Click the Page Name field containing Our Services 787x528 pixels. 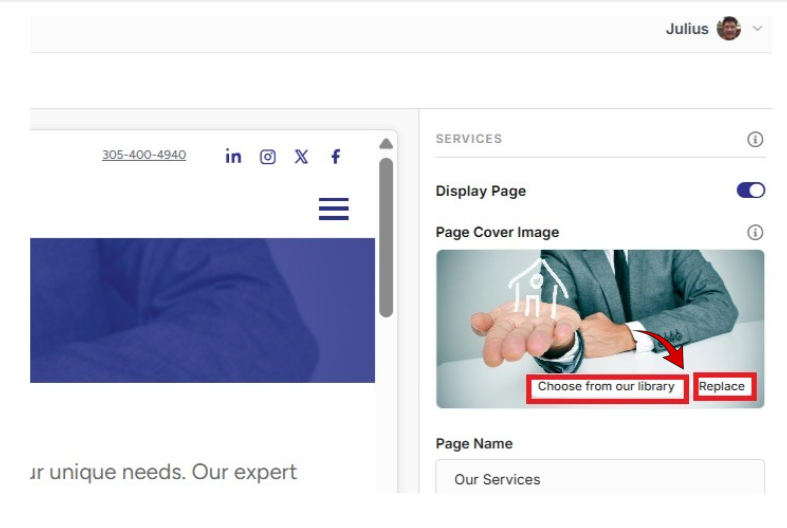[x=600, y=477]
